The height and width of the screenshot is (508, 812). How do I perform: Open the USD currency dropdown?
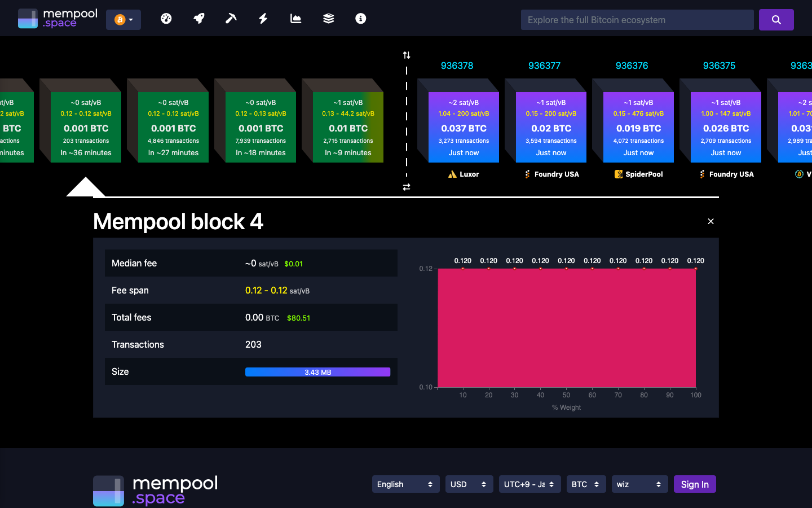[469, 484]
